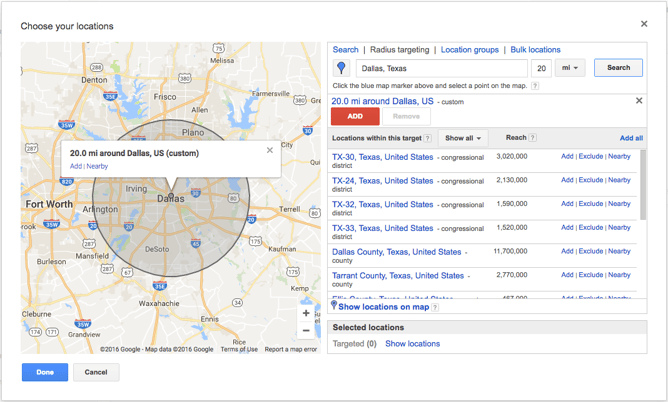Image resolution: width=668 pixels, height=402 pixels.
Task: Open help icon next to Reach
Action: 533,138
